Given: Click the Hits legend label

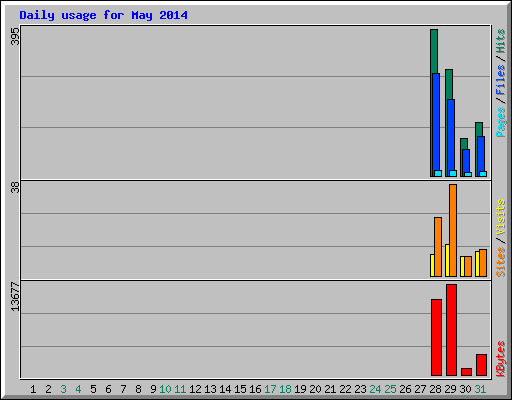Looking at the screenshot, I should (501, 41).
